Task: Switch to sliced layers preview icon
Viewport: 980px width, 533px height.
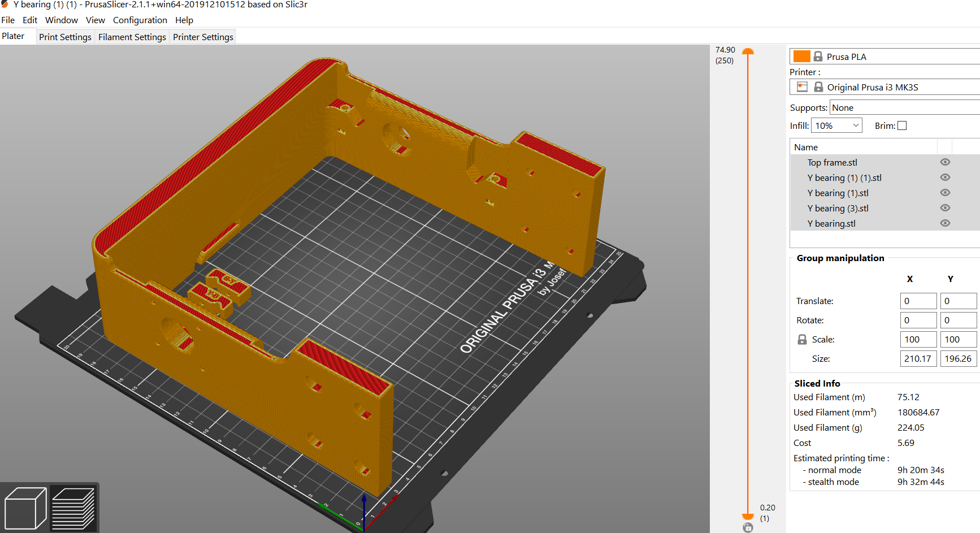Action: pyautogui.click(x=73, y=508)
